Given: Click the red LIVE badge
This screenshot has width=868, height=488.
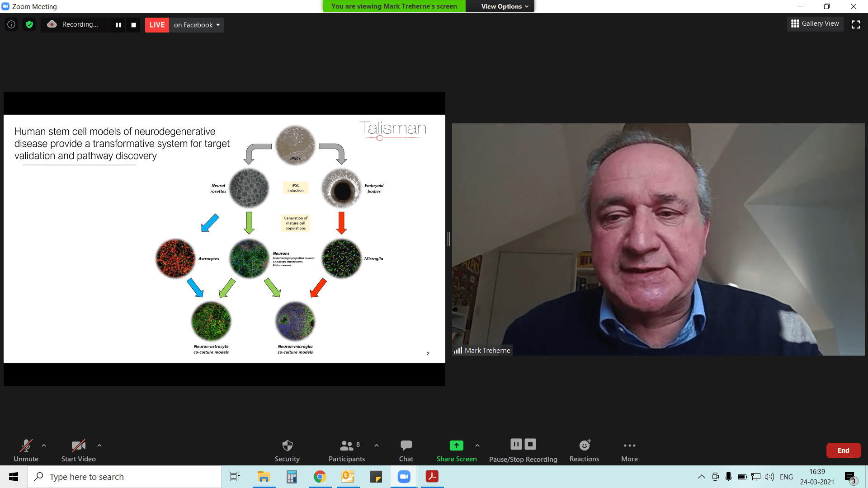Looking at the screenshot, I should (157, 25).
